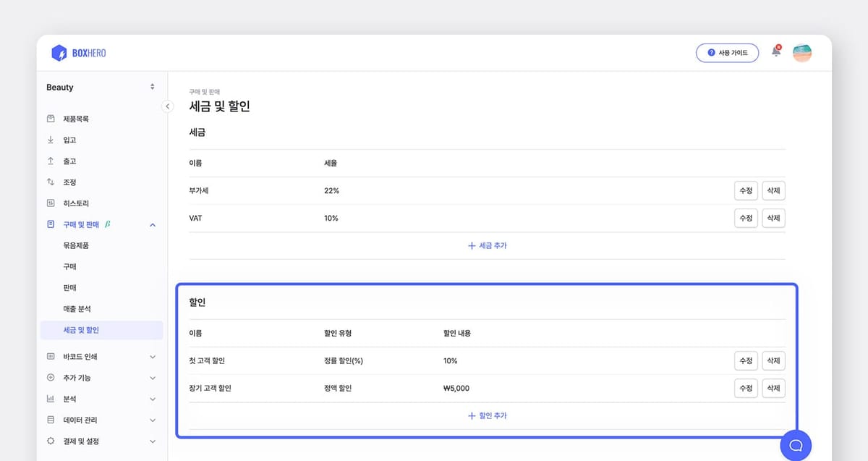Viewport: 868px width, 461px height.
Task: Open the notification bell
Action: [x=776, y=52]
